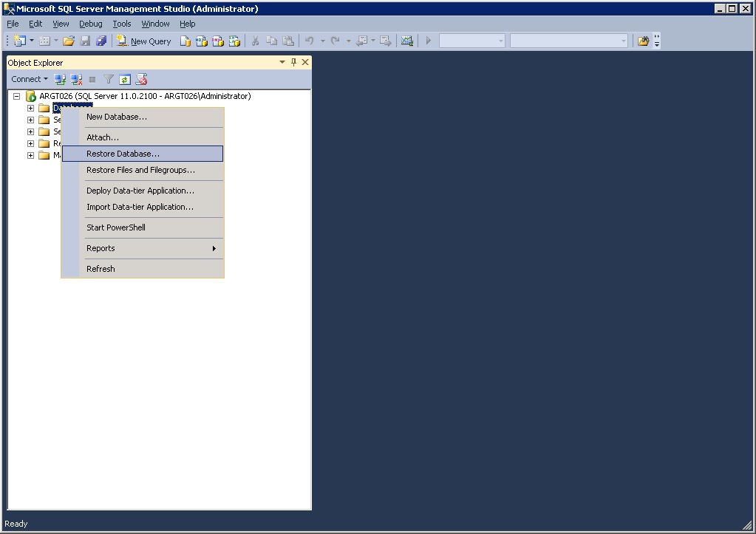Toggle auto-hide pin on Object Explorer
Screen dimensions: 756x534
pos(293,63)
